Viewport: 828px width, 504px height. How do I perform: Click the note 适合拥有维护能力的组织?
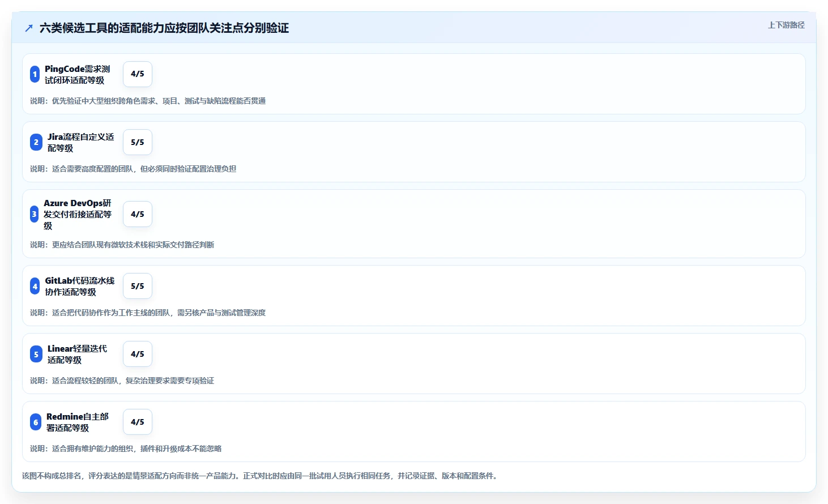(126, 449)
